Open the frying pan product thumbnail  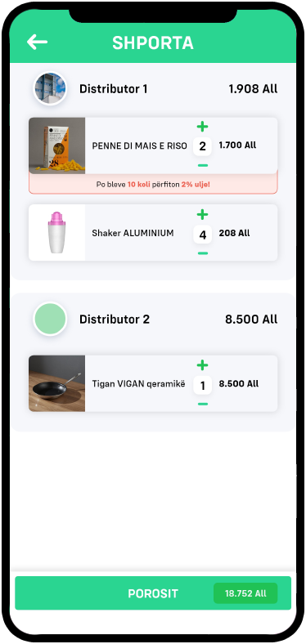click(x=56, y=383)
